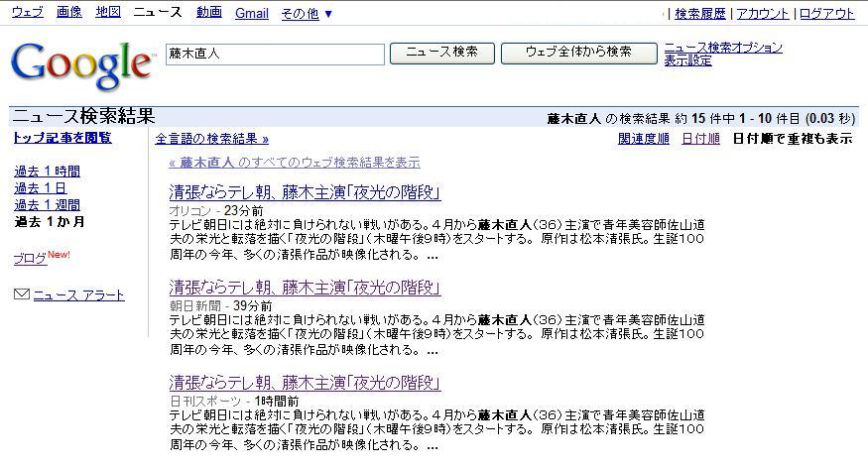Focus the search box containing 藤木直人
Viewport: 868px width, 467px height.
[275, 55]
